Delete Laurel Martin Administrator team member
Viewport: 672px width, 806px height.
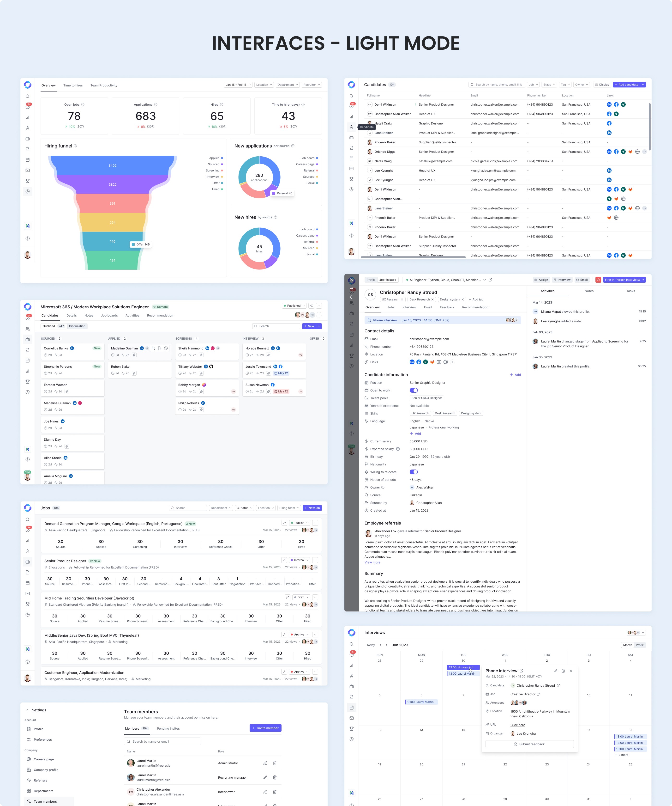click(275, 763)
